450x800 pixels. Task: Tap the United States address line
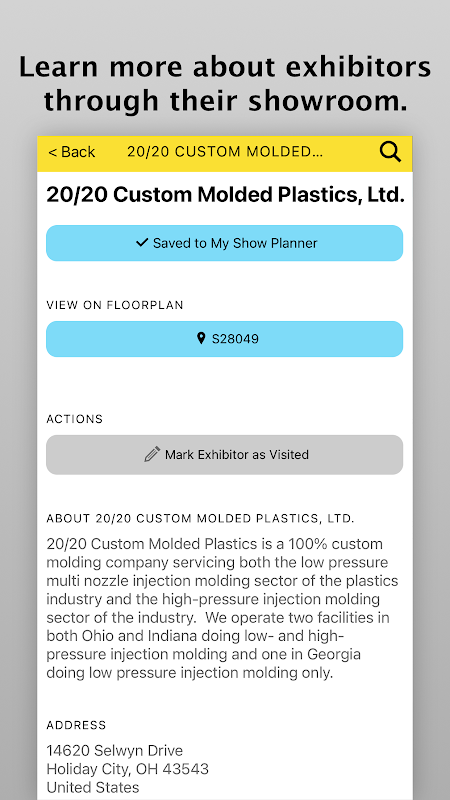point(93,787)
